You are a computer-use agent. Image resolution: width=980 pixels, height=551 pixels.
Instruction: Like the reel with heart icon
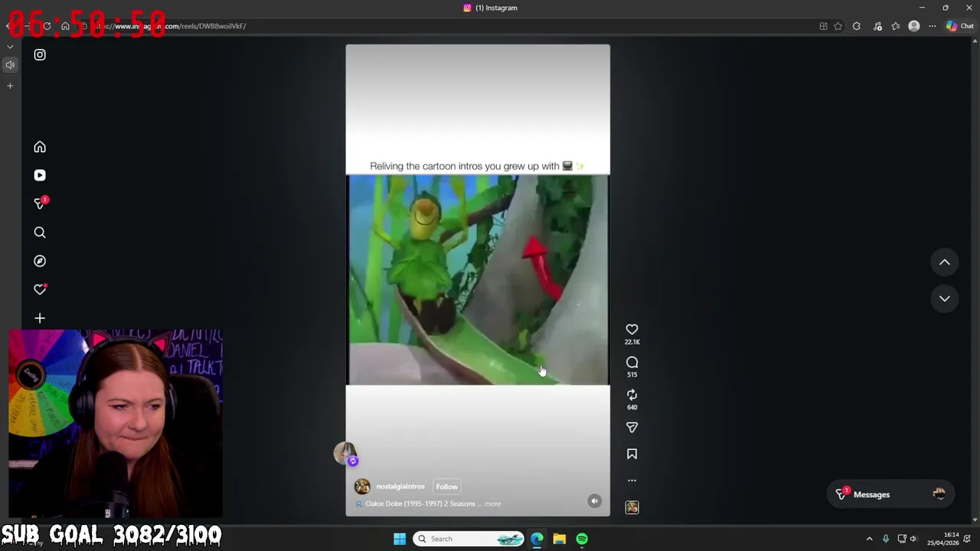[x=632, y=330]
